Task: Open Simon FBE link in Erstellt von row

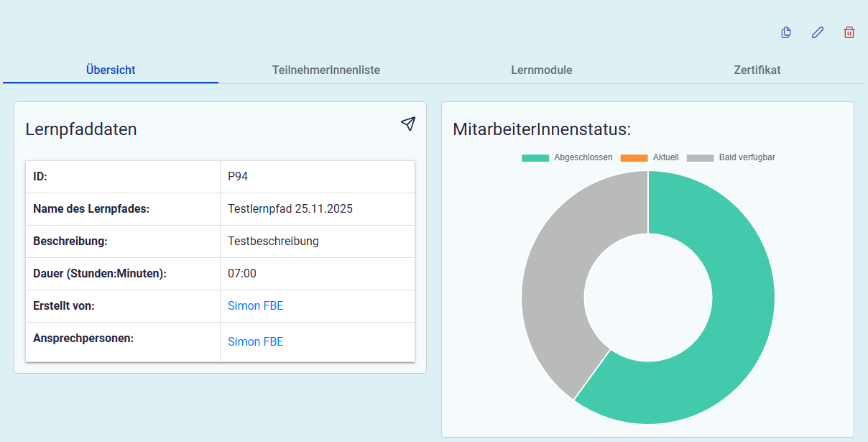Action: (x=255, y=305)
